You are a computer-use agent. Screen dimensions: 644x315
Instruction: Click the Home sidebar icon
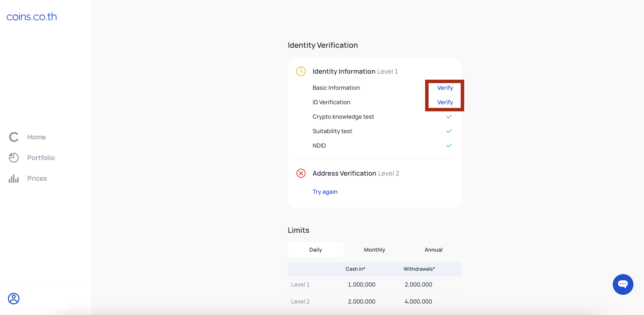click(x=14, y=137)
